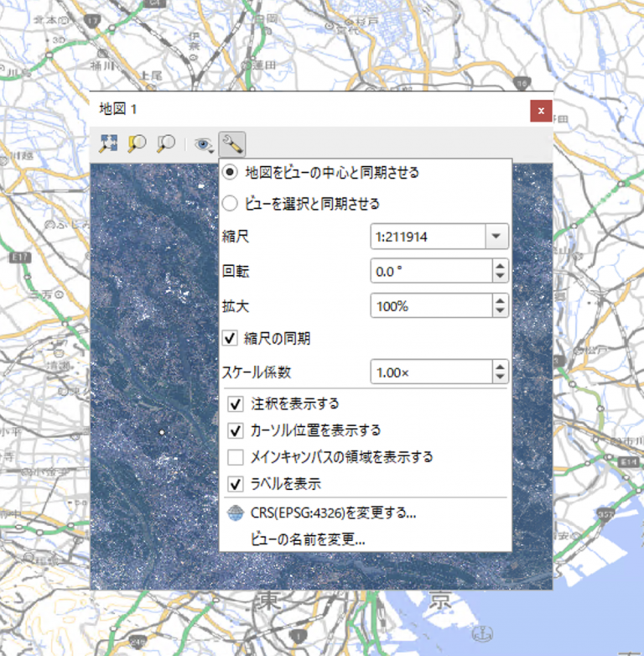
Task: Increase 拡大 magnification with up arrow
Action: 500,300
